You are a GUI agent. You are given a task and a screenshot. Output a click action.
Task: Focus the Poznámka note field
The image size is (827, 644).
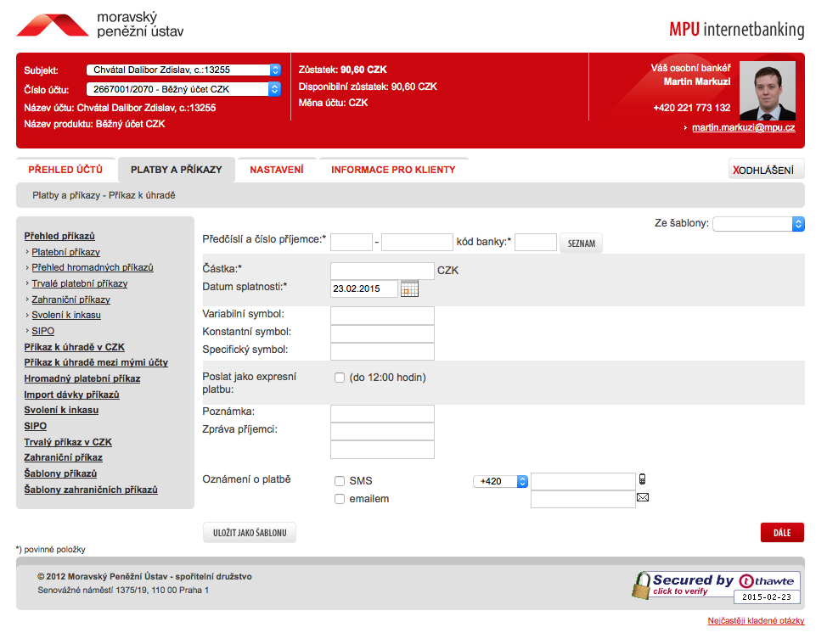(382, 413)
